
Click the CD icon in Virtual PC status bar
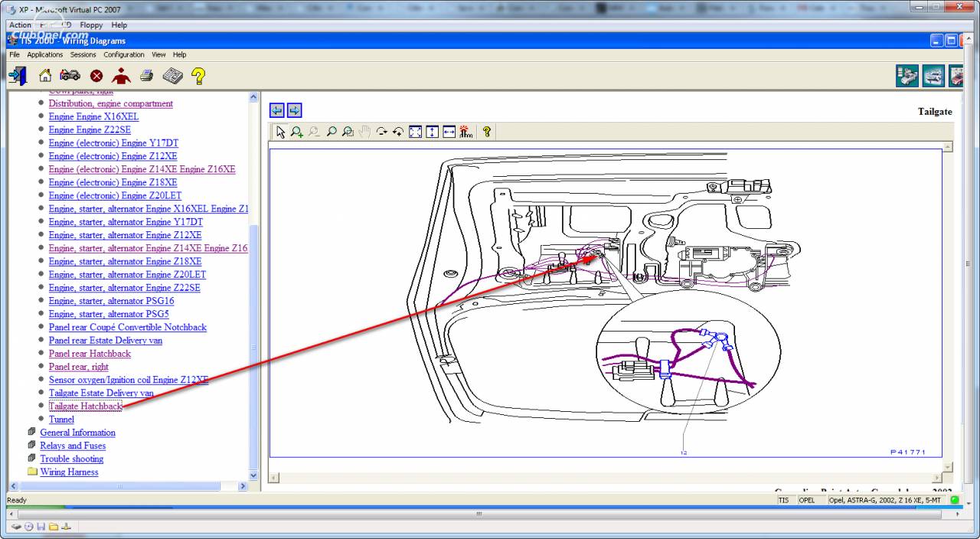click(29, 527)
